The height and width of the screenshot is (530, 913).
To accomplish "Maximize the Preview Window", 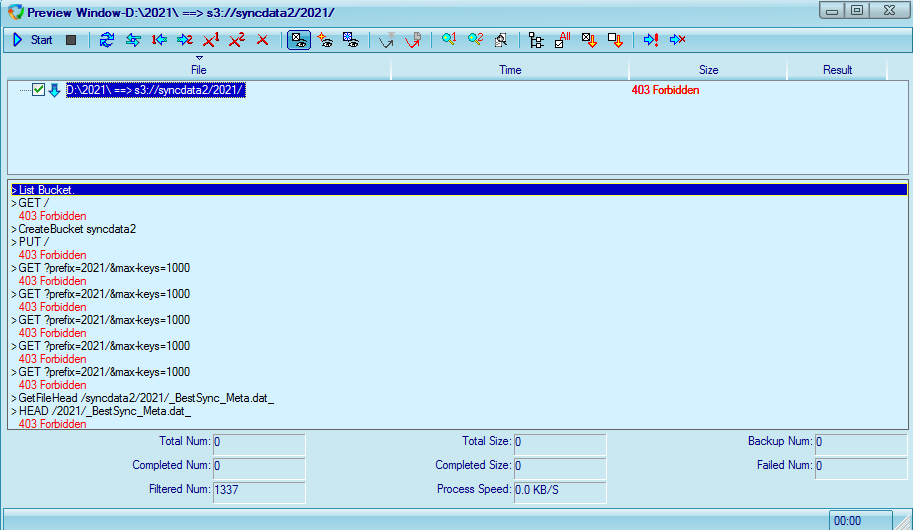I will [857, 10].
